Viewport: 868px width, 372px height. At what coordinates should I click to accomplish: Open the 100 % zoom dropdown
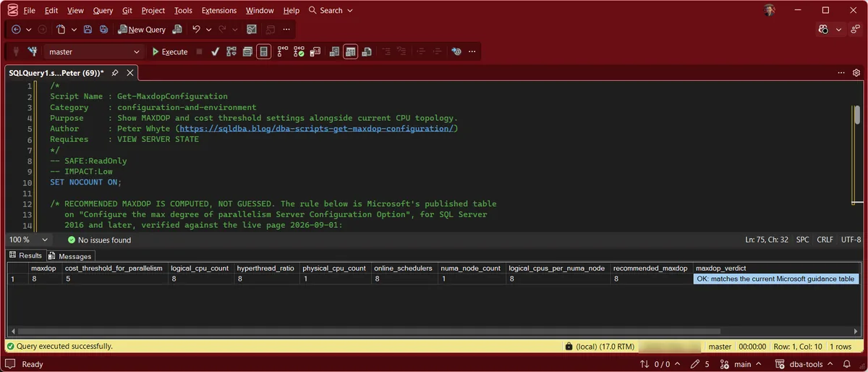[x=29, y=240]
